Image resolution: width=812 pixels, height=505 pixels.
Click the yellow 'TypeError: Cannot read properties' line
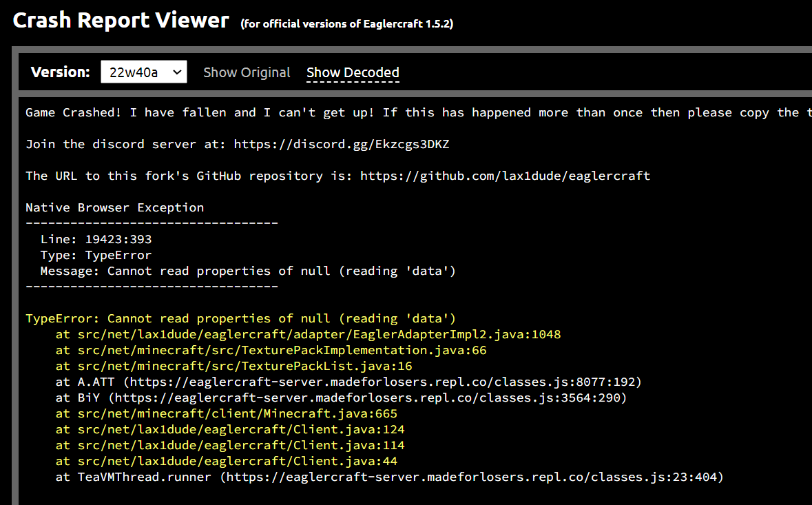click(241, 318)
